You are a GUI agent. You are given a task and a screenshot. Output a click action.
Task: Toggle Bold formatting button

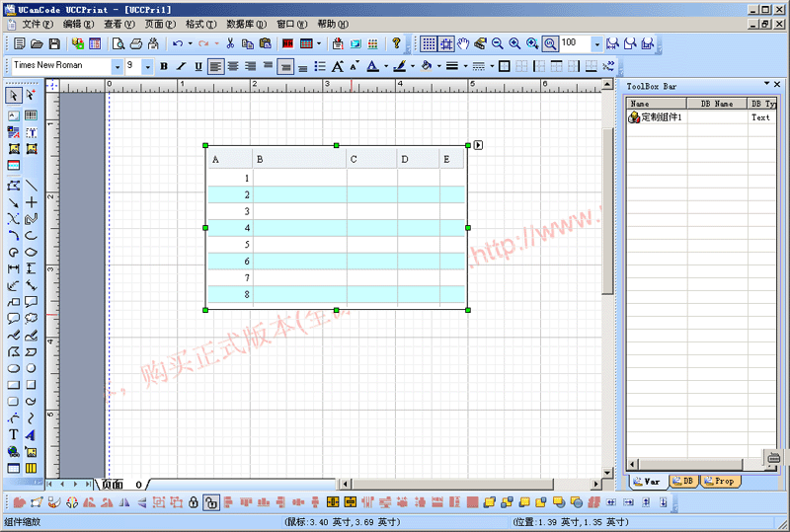164,66
